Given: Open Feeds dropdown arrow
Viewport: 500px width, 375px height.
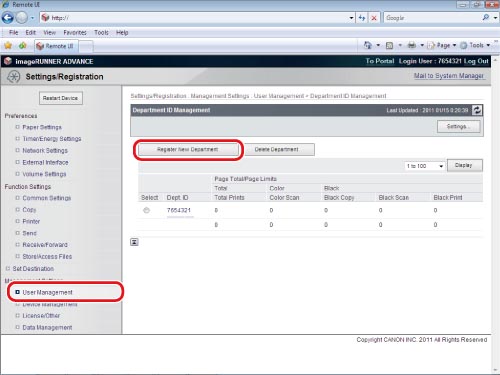Looking at the screenshot, I should click(400, 45).
